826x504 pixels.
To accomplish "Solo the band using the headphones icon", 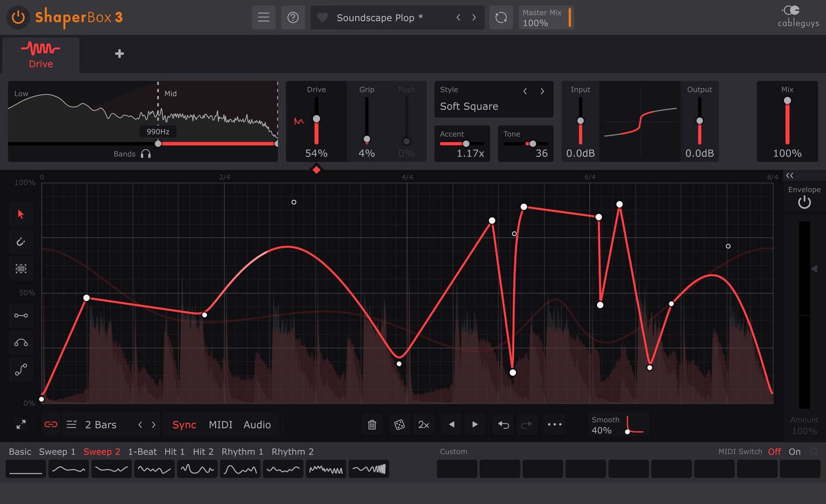I will tap(146, 154).
